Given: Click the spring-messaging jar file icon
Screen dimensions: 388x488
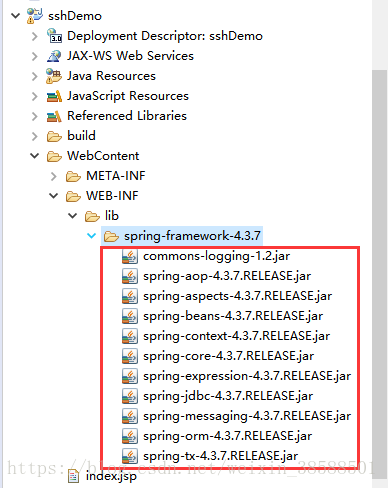Looking at the screenshot, I should [130, 416].
